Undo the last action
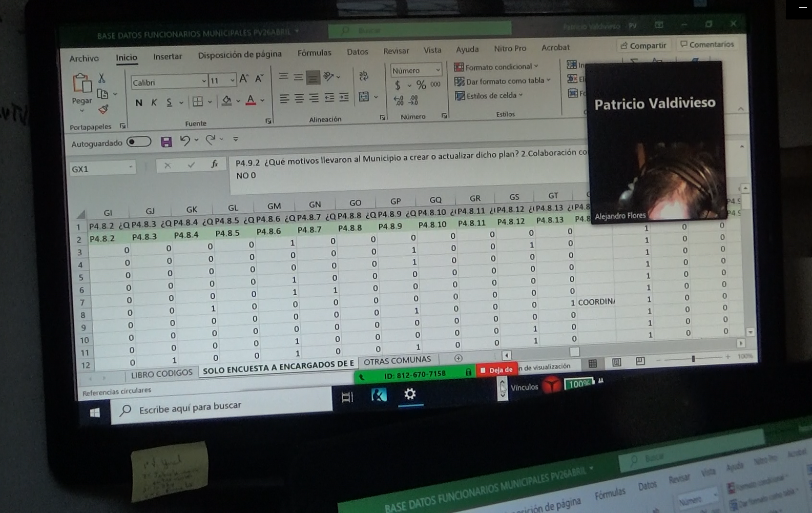Screen dimensions: 812x513 [x=185, y=140]
